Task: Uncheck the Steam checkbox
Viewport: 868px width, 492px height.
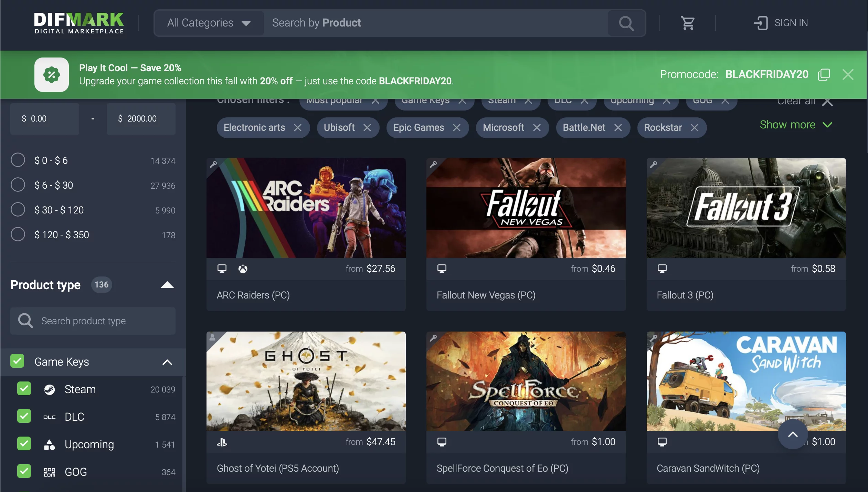Action: click(24, 389)
